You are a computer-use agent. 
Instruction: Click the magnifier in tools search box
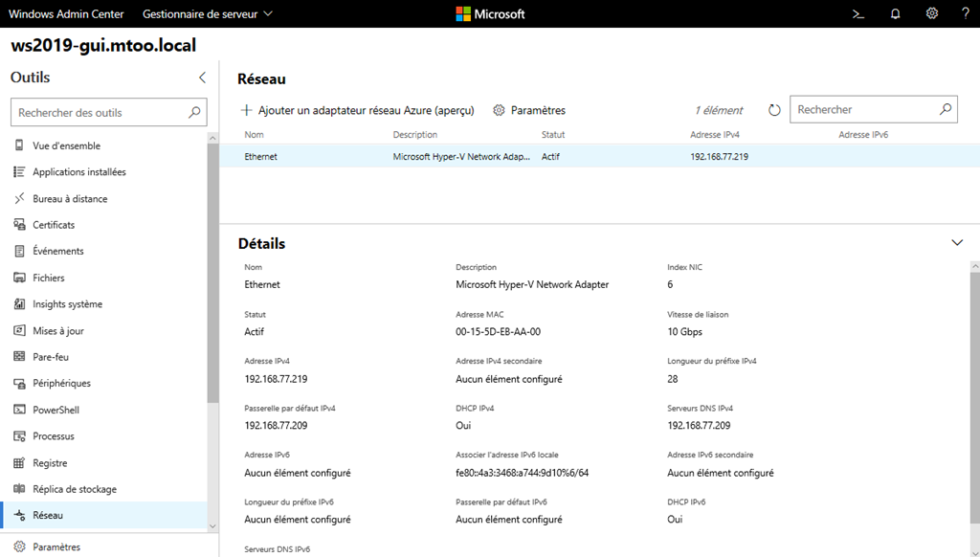194,112
